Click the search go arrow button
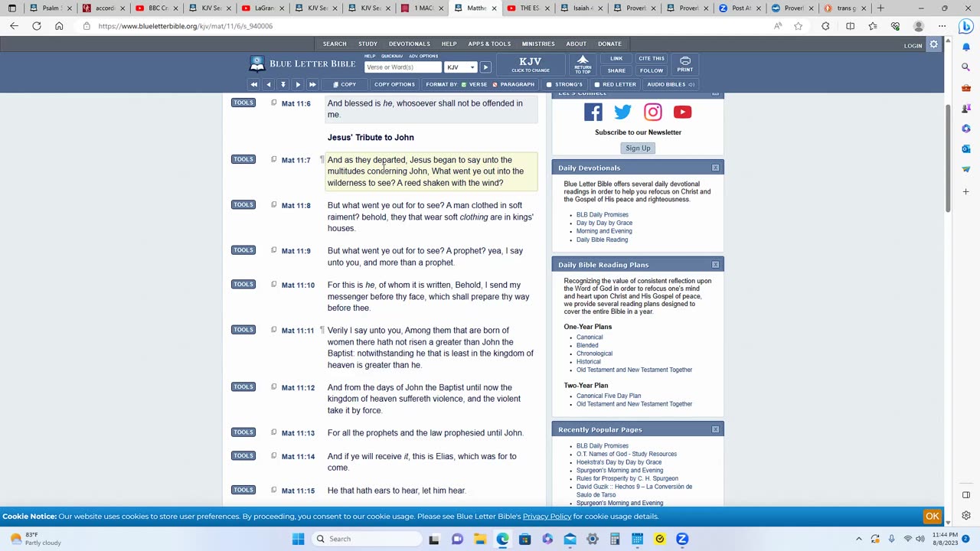Viewport: 980px width, 551px height. click(x=485, y=67)
